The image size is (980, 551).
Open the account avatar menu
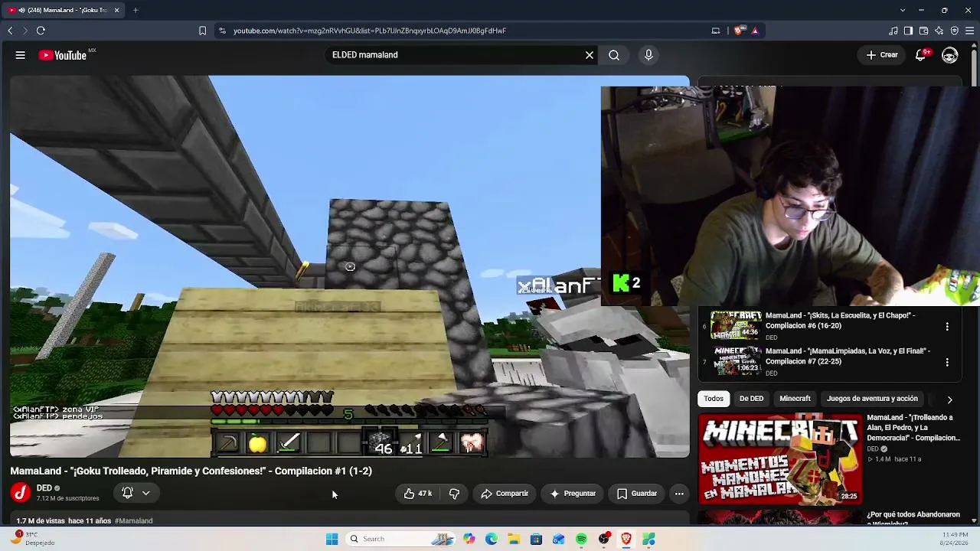coord(950,55)
